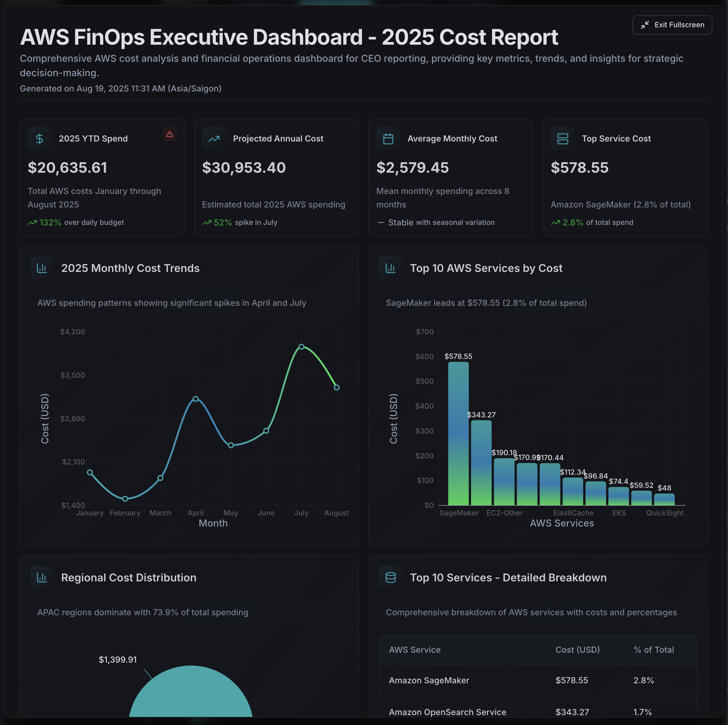Screen dimensions: 728x725
Task: Click the 132% over daily budget indicator
Action: (76, 222)
